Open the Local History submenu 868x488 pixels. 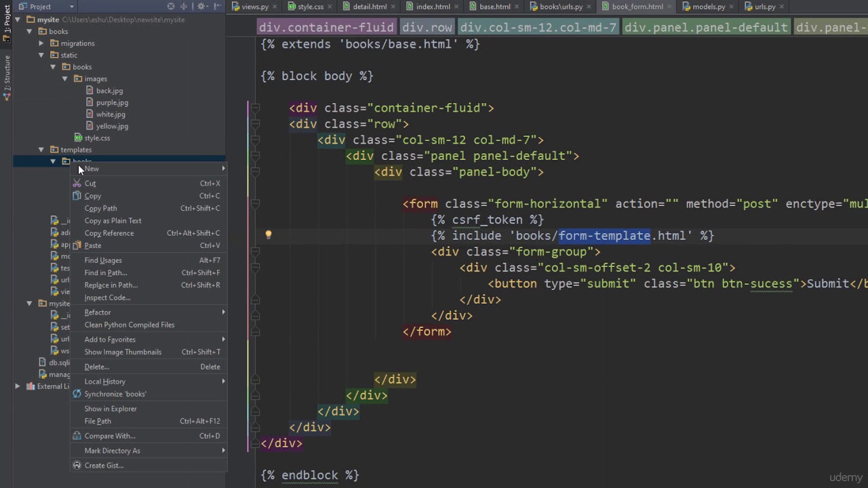[x=149, y=382]
